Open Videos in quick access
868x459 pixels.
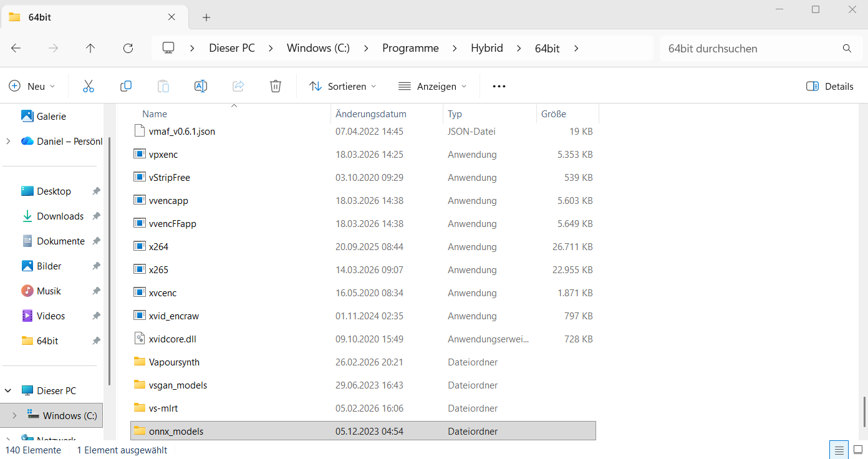click(51, 316)
